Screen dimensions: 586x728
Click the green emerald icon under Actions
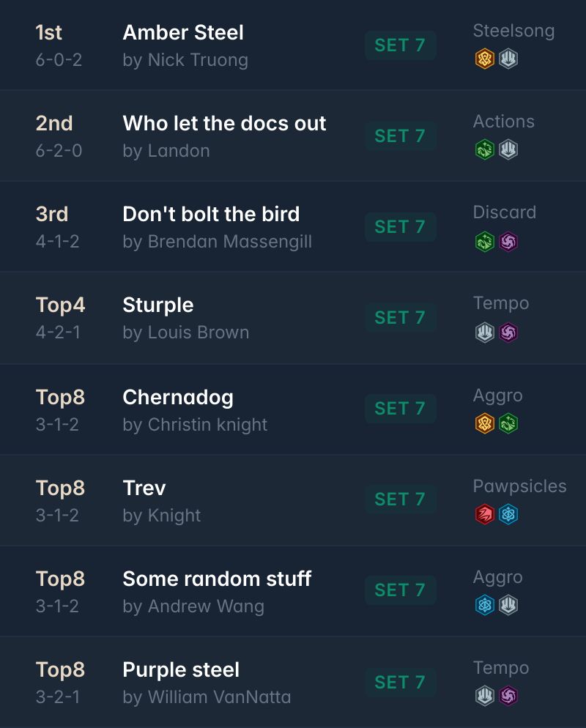pos(484,149)
